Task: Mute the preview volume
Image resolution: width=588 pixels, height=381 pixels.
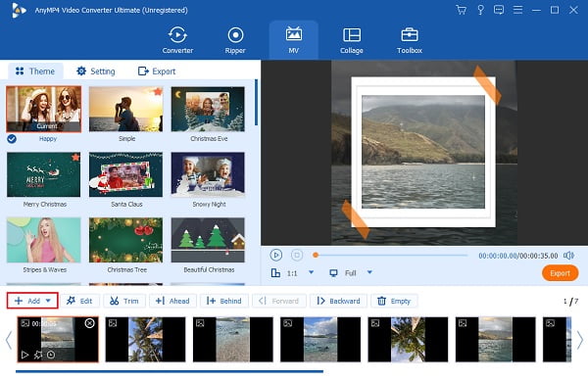Action: 568,256
